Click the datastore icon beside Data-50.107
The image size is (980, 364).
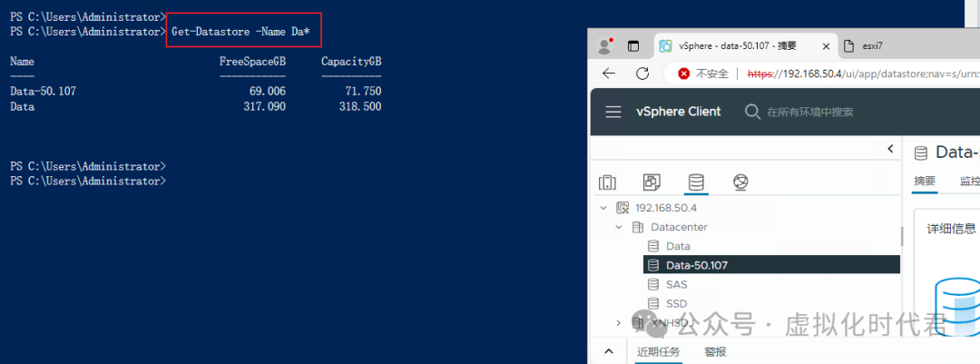[x=653, y=265]
